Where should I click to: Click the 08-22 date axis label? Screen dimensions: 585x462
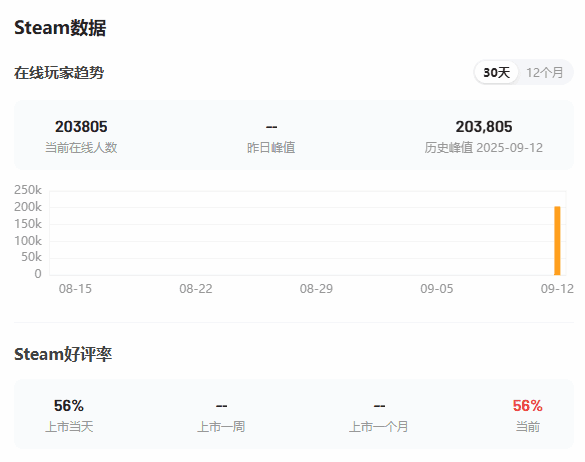[195, 288]
